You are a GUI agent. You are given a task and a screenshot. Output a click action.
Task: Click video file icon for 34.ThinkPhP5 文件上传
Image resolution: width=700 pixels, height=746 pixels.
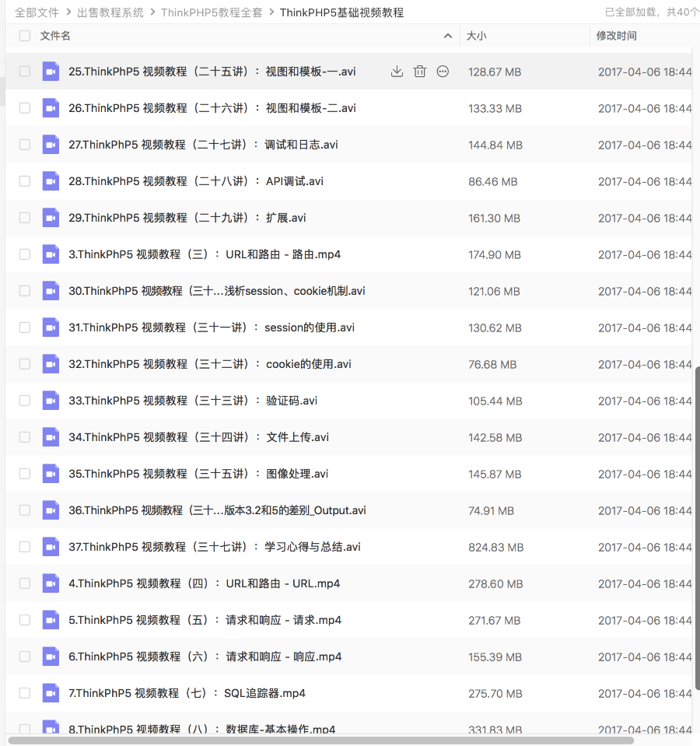(x=51, y=437)
